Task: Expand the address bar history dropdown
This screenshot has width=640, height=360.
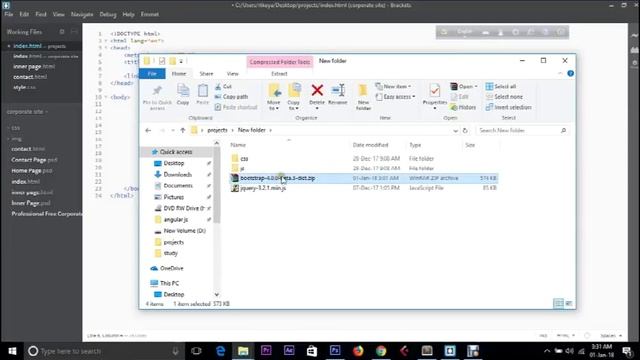Action: [455, 131]
